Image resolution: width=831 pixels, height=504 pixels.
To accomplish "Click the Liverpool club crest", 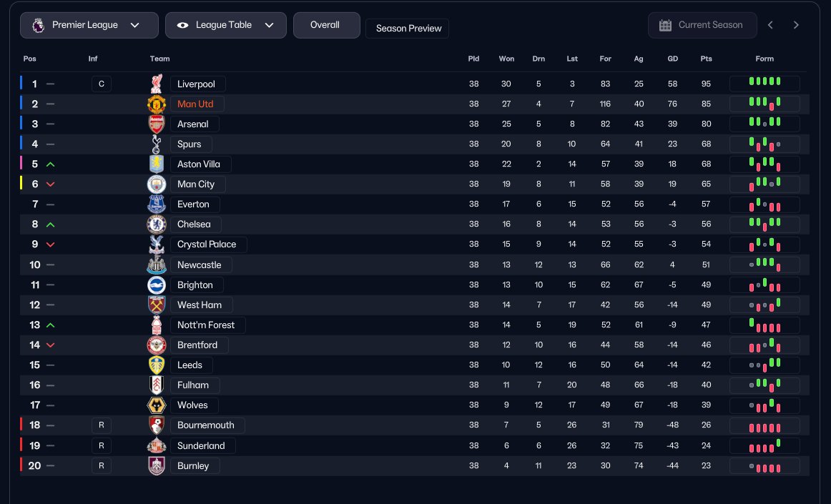I will (x=157, y=84).
